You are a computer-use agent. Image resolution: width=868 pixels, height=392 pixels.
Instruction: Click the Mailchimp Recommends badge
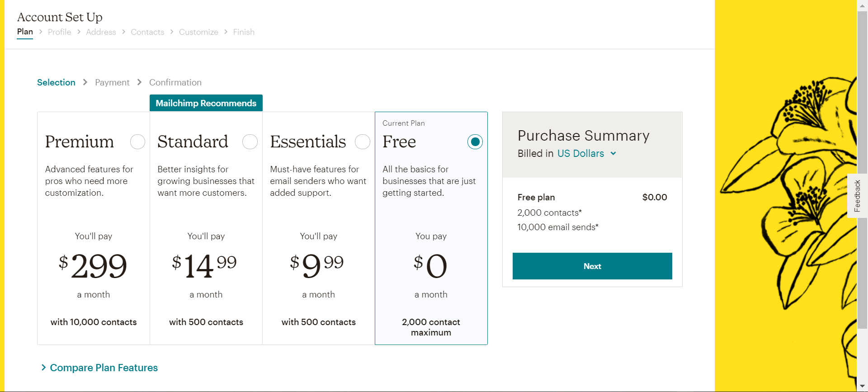[x=206, y=103]
